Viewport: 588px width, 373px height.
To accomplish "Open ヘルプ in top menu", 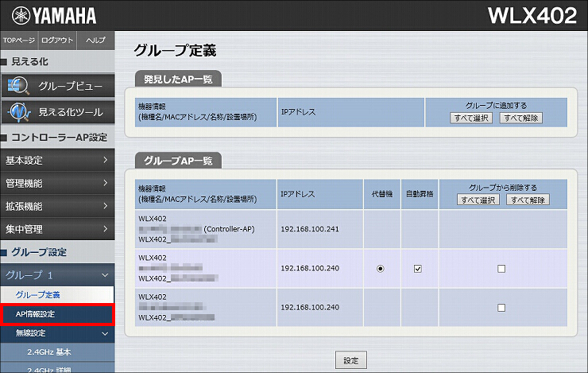I will (x=95, y=40).
